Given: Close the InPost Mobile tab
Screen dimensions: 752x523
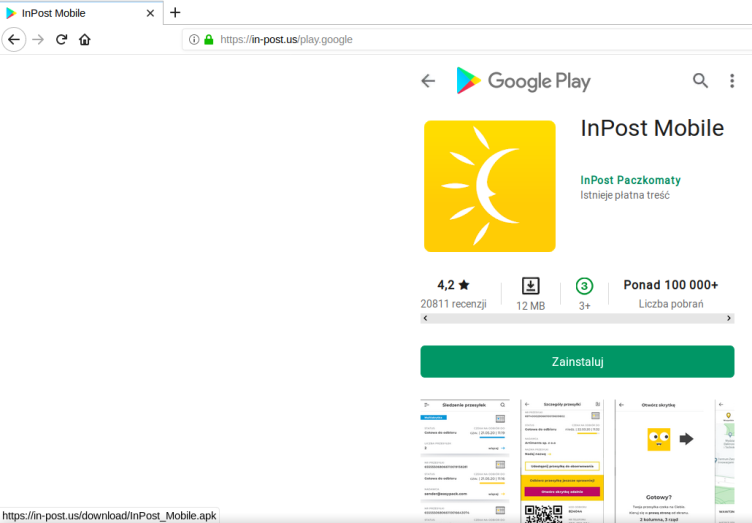Looking at the screenshot, I should pyautogui.click(x=151, y=13).
